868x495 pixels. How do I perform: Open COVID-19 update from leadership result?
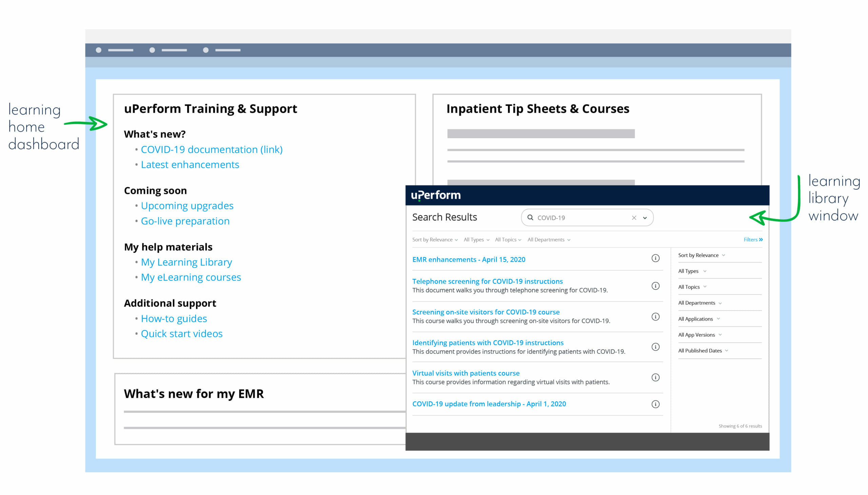(489, 404)
